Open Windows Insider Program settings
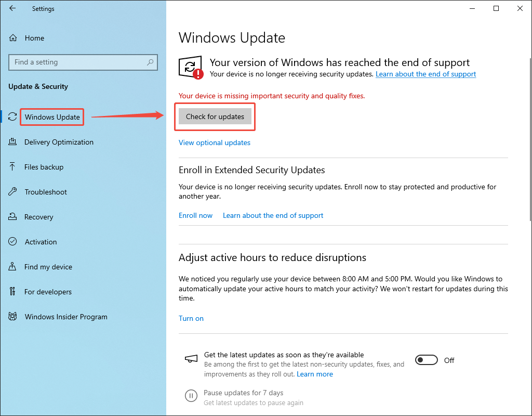Image resolution: width=532 pixels, height=416 pixels. click(x=65, y=317)
